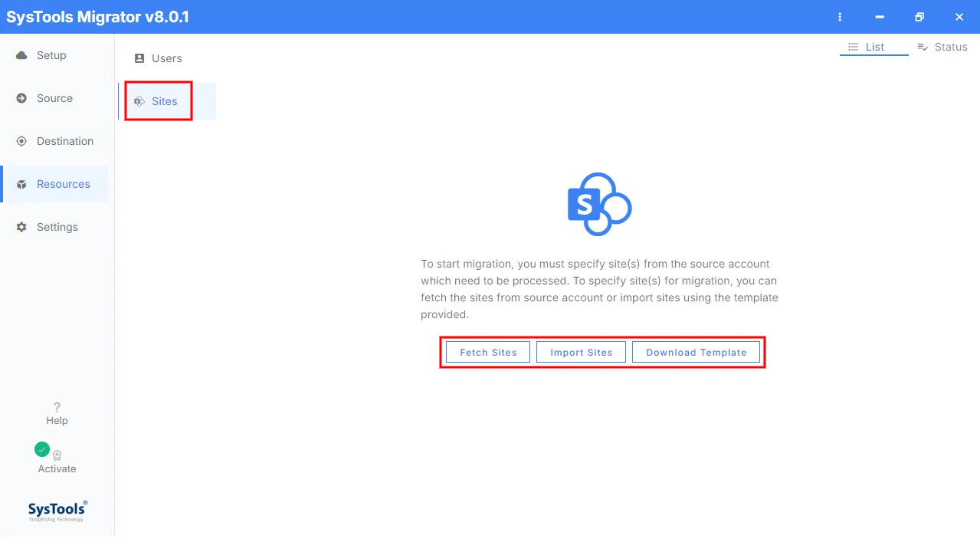Open Settings in the sidebar
Viewport: 980px width, 552px height.
pos(54,227)
